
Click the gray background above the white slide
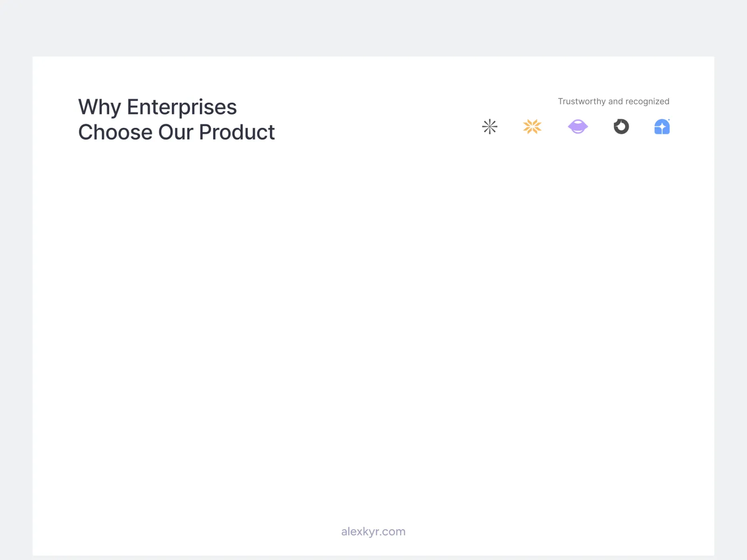[x=373, y=28]
